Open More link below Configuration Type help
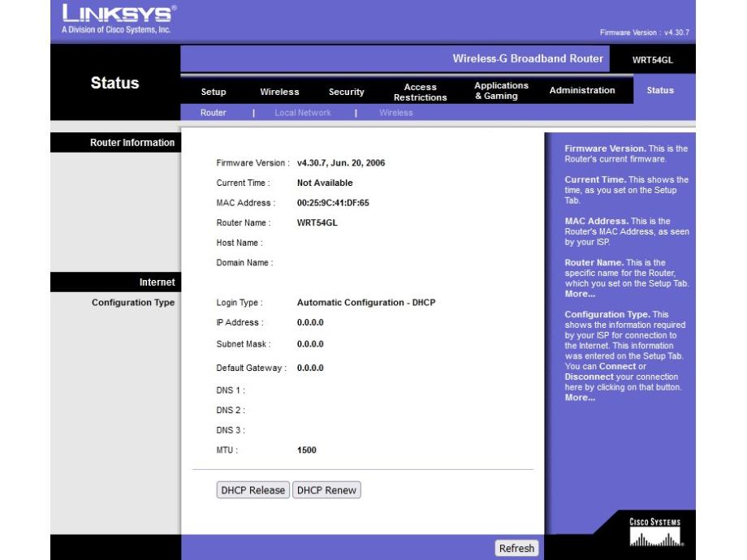Image resolution: width=747 pixels, height=560 pixels. click(577, 398)
